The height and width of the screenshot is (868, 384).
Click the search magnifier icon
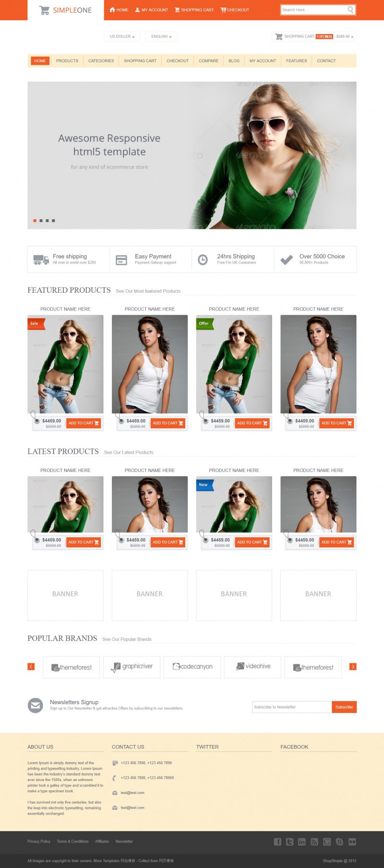[350, 10]
